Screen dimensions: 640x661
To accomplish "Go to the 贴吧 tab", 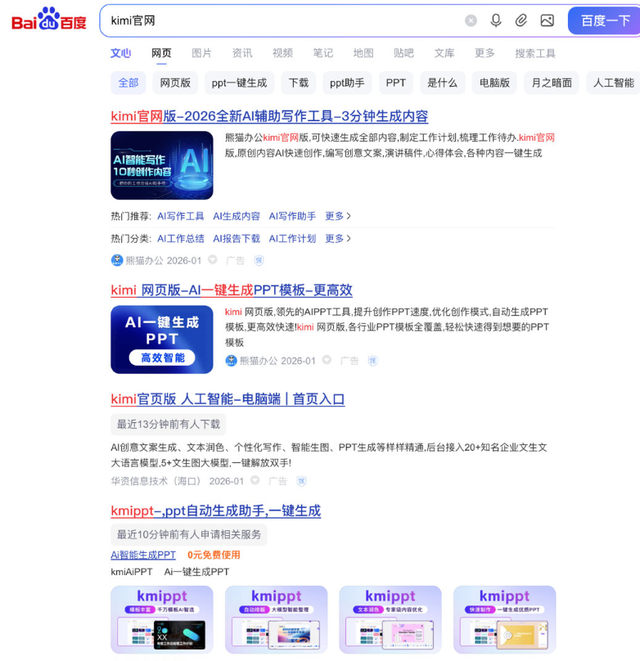I will point(403,53).
